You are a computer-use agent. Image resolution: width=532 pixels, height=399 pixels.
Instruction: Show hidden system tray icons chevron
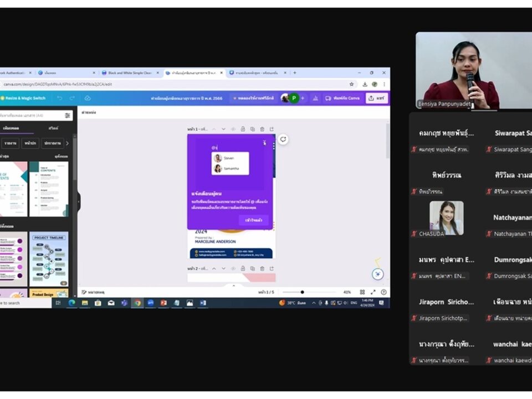point(314,303)
